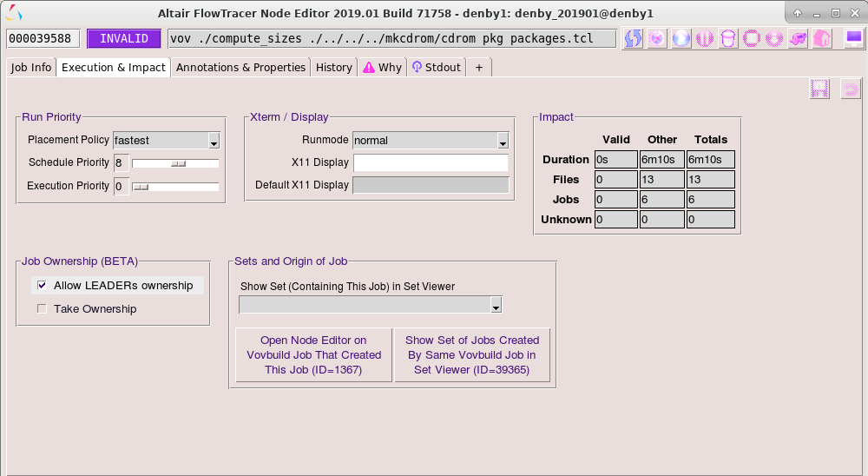Click the trash can forget icon
Viewport: 868px width, 476px height.
728,39
